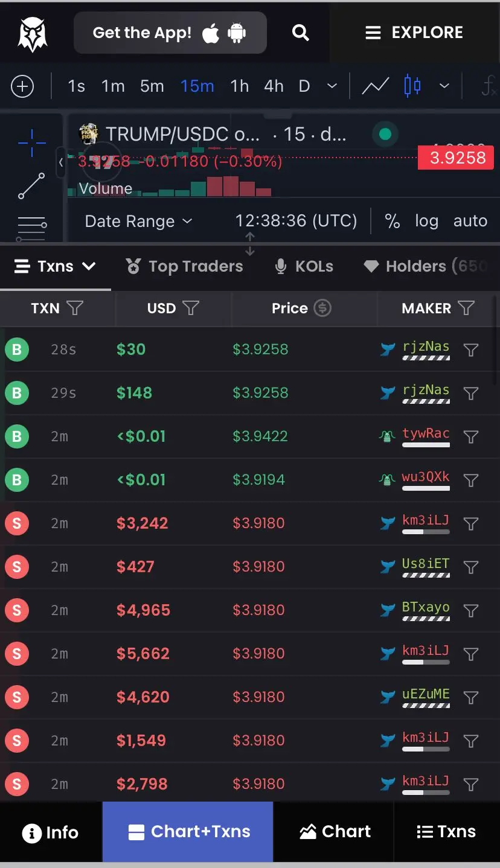This screenshot has height=868, width=500.
Task: Switch to the Info bottom tab
Action: coord(51,832)
